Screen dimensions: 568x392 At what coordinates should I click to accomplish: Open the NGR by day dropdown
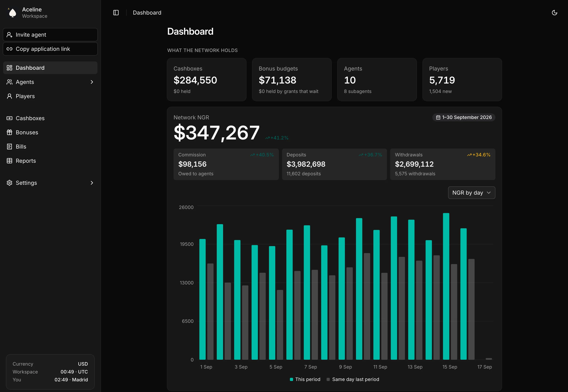471,193
